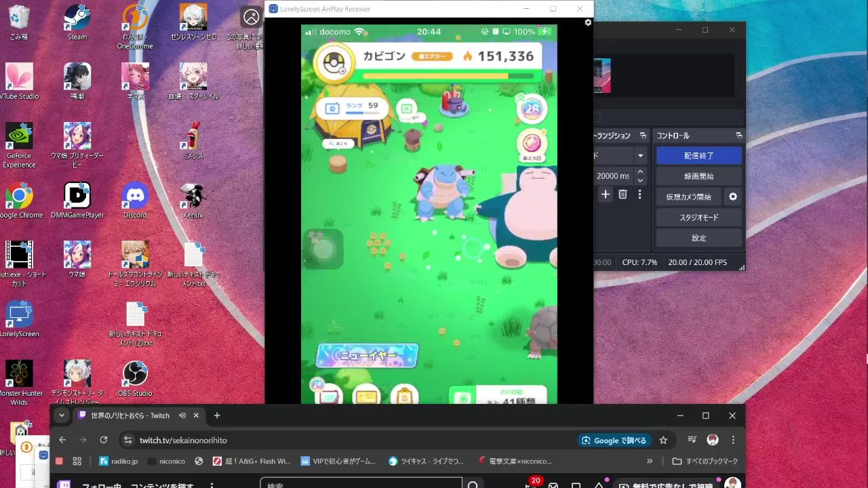Select the 鳴潮 game shortcut
The height and width of the screenshot is (488, 868).
pyautogui.click(x=77, y=81)
